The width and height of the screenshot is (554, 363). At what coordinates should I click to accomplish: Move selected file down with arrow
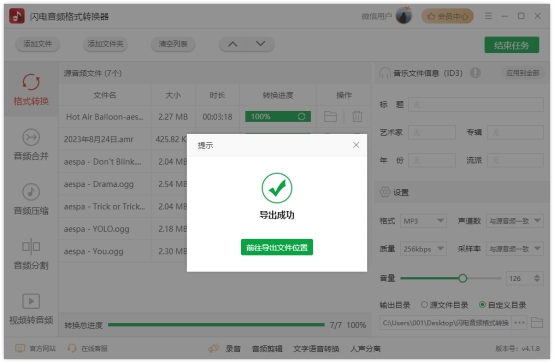click(x=260, y=44)
